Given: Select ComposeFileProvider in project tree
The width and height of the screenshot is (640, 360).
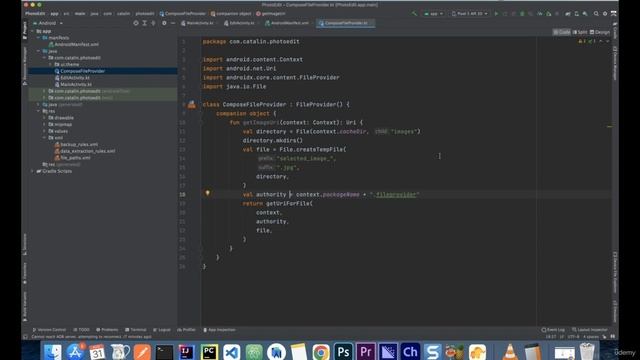Looking at the screenshot, I should tap(80, 71).
